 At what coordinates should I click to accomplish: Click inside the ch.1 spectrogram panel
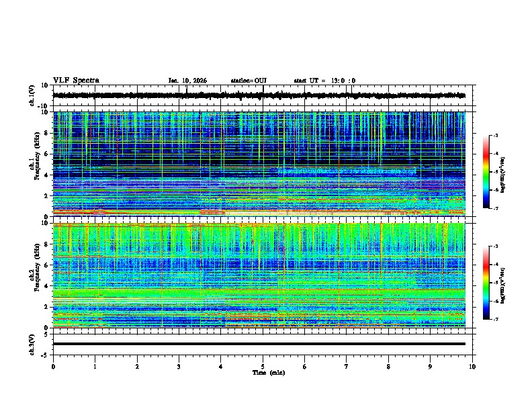259,164
